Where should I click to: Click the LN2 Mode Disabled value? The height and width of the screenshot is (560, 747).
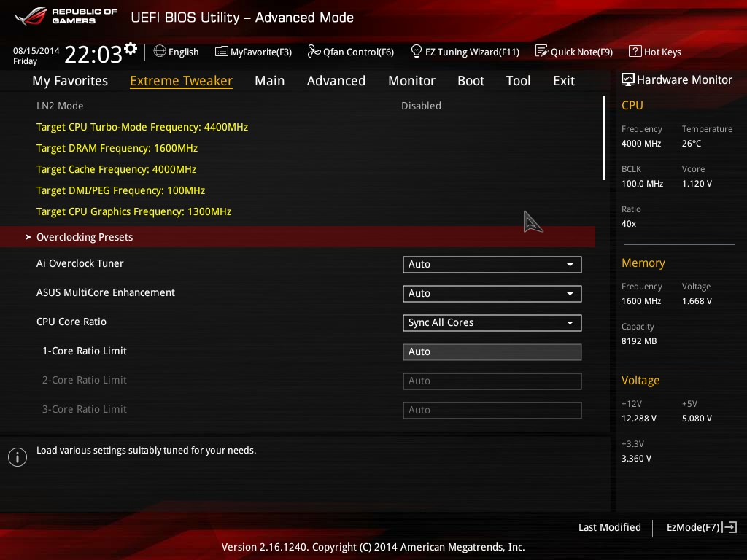pos(421,106)
